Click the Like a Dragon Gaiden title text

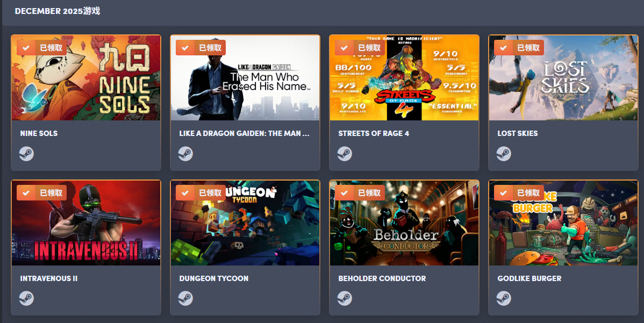click(244, 133)
